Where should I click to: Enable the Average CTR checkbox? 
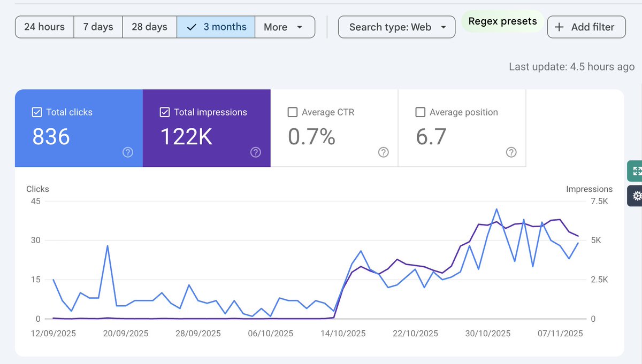[293, 112]
